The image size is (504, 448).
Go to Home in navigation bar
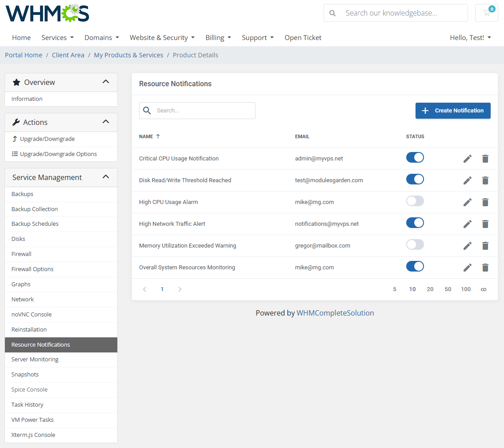[21, 38]
